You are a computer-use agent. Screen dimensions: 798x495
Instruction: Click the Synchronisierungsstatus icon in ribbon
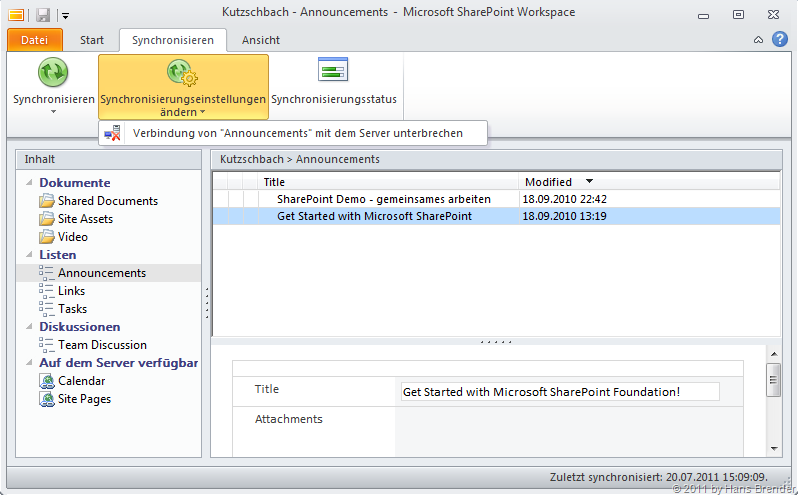pyautogui.click(x=333, y=71)
